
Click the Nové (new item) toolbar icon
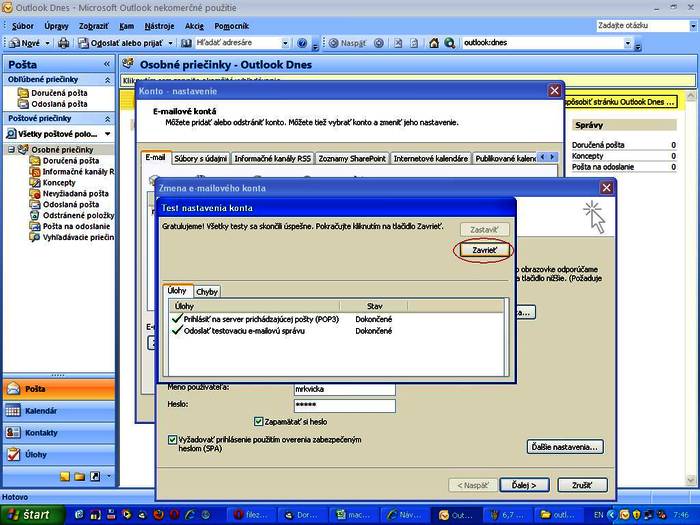pos(15,43)
